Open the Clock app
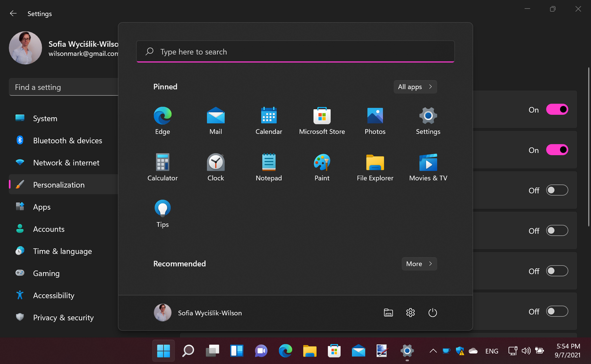The width and height of the screenshot is (591, 364). pos(215,165)
